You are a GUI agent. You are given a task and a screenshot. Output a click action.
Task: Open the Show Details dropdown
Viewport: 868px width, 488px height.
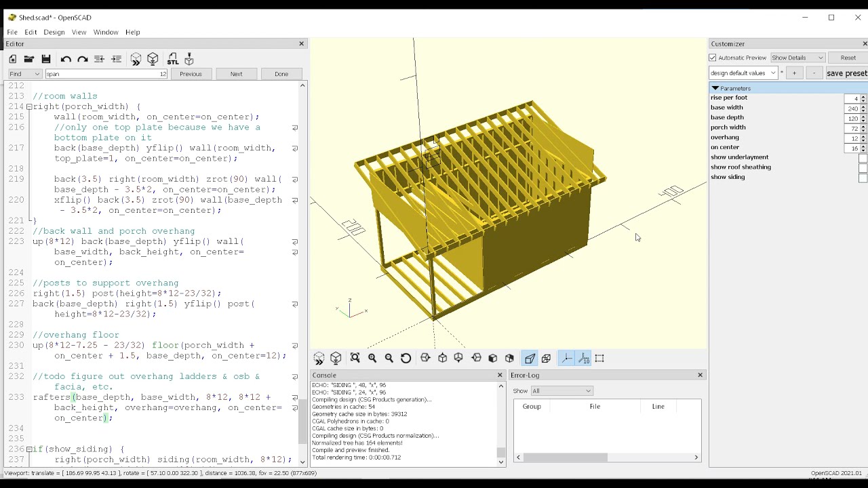(797, 58)
